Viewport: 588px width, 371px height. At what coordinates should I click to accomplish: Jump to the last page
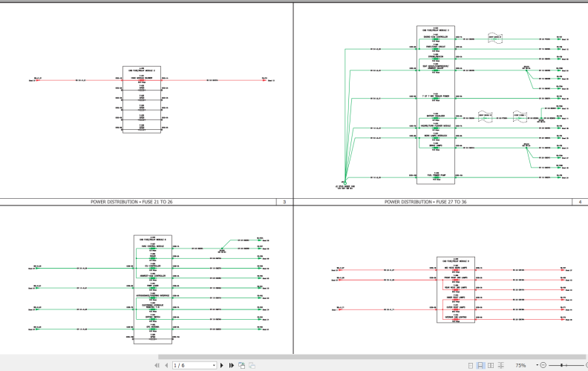[x=232, y=365]
